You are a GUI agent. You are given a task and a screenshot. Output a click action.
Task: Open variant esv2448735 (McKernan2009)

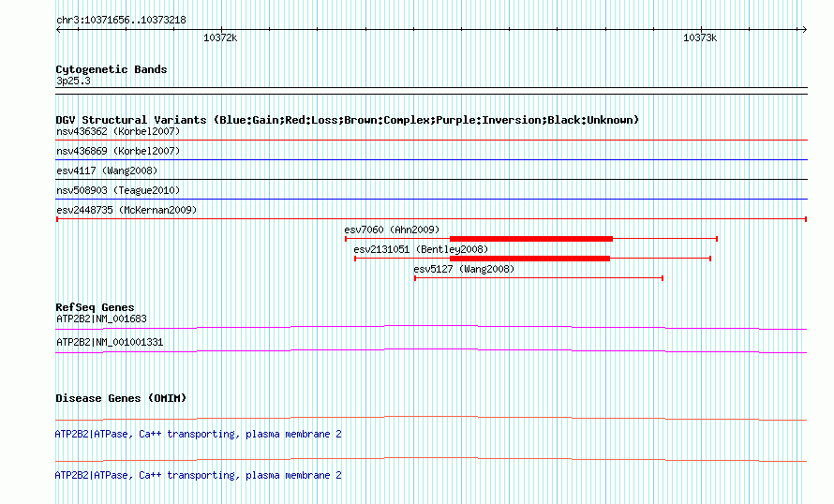[127, 210]
